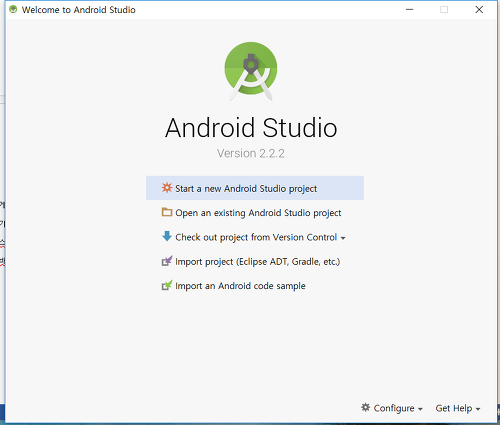Click the Android Studio title bar icon
Image resolution: width=500 pixels, height=425 pixels.
[13, 9]
